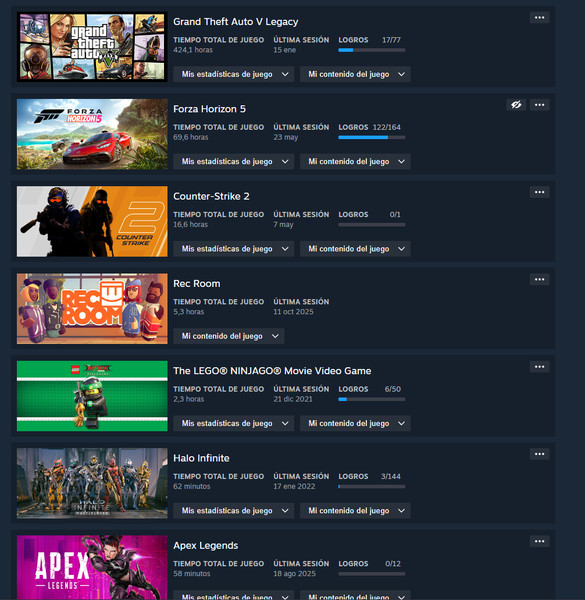The width and height of the screenshot is (585, 600).
Task: Open the Counter-Strike 2 title link
Action: [211, 196]
